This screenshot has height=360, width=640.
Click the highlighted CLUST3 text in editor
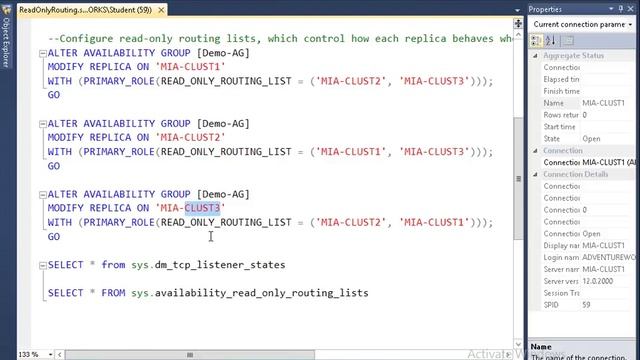202,208
